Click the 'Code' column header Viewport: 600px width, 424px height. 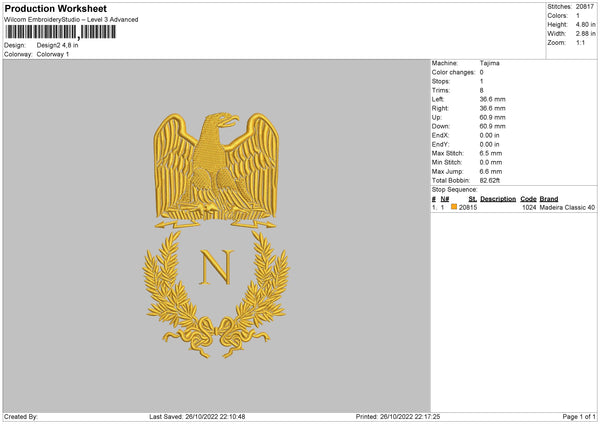[528, 199]
